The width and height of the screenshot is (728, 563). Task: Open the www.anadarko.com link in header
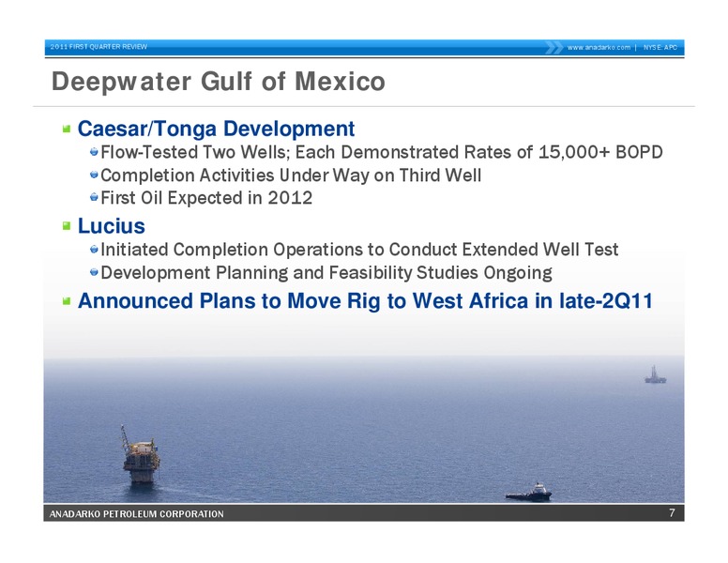599,47
